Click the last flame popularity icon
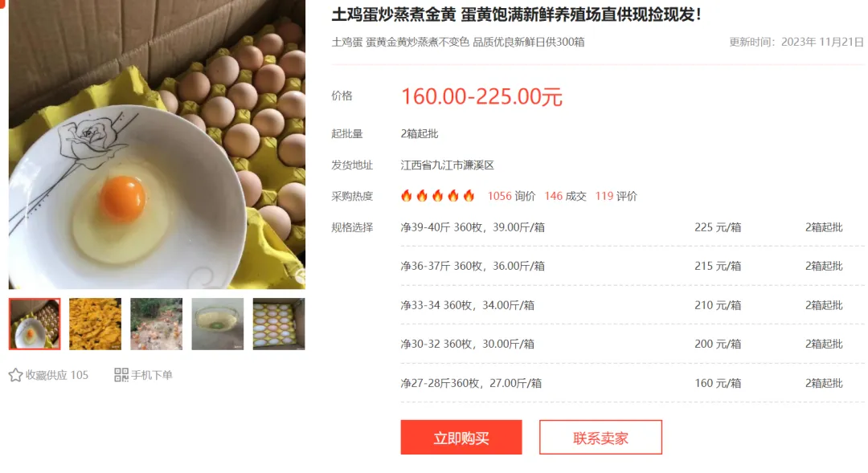868x473 pixels. (x=469, y=196)
